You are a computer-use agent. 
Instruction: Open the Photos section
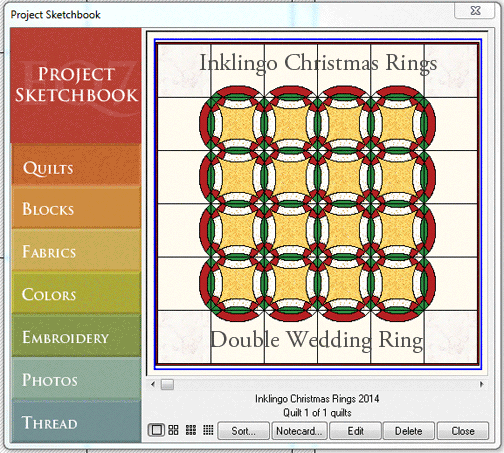76,378
